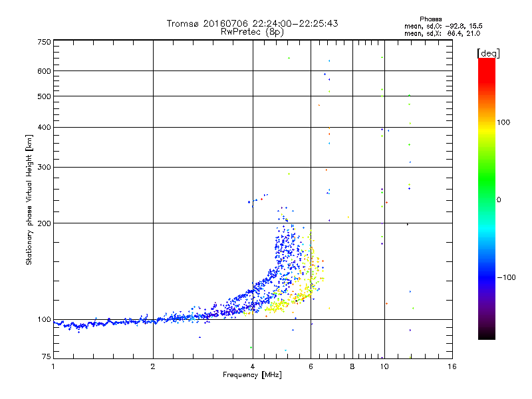Click the y-axis tick label '75'
532x399 pixels.
click(47, 356)
